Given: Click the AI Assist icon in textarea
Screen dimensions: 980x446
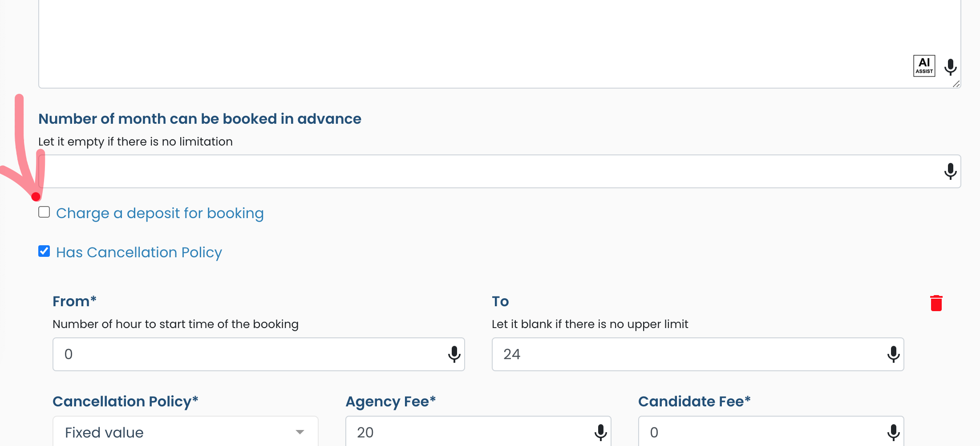Looking at the screenshot, I should pos(924,66).
